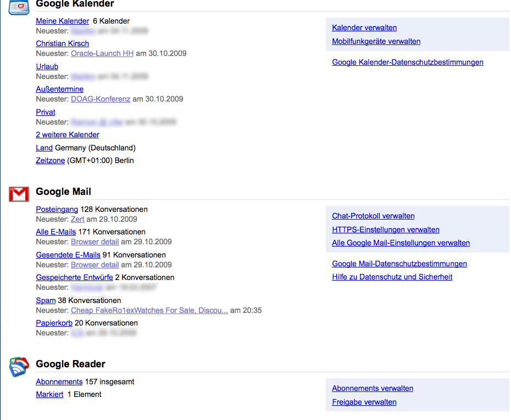Open the Privat calendar link
The width and height of the screenshot is (511, 420).
click(45, 112)
